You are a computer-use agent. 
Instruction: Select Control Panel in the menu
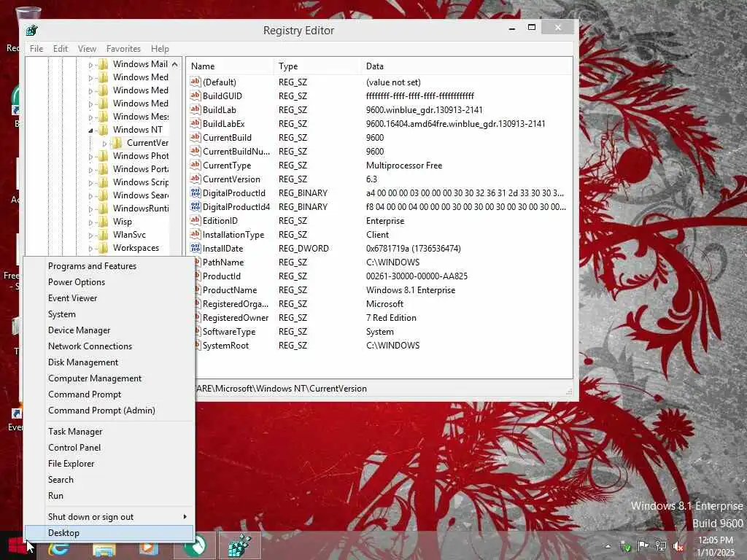point(109,448)
